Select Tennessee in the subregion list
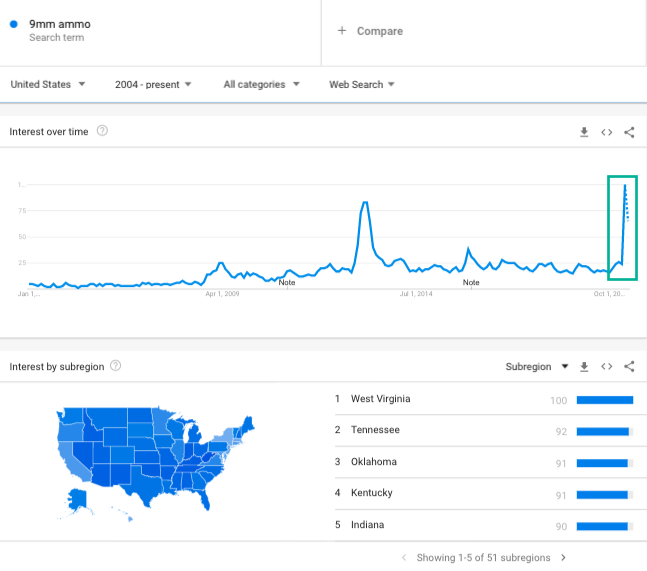The image size is (647, 571). pos(375,430)
